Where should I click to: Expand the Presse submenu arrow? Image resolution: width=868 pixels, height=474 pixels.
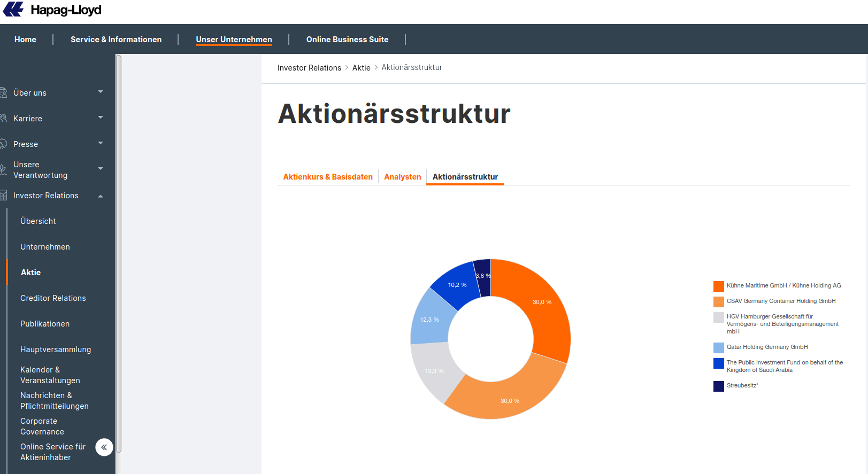click(101, 143)
